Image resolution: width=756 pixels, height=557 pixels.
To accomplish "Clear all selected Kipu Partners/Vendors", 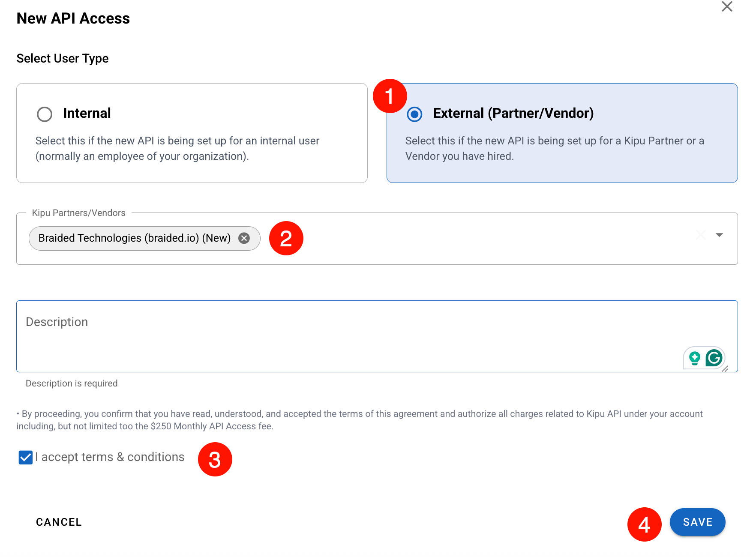I will point(701,235).
